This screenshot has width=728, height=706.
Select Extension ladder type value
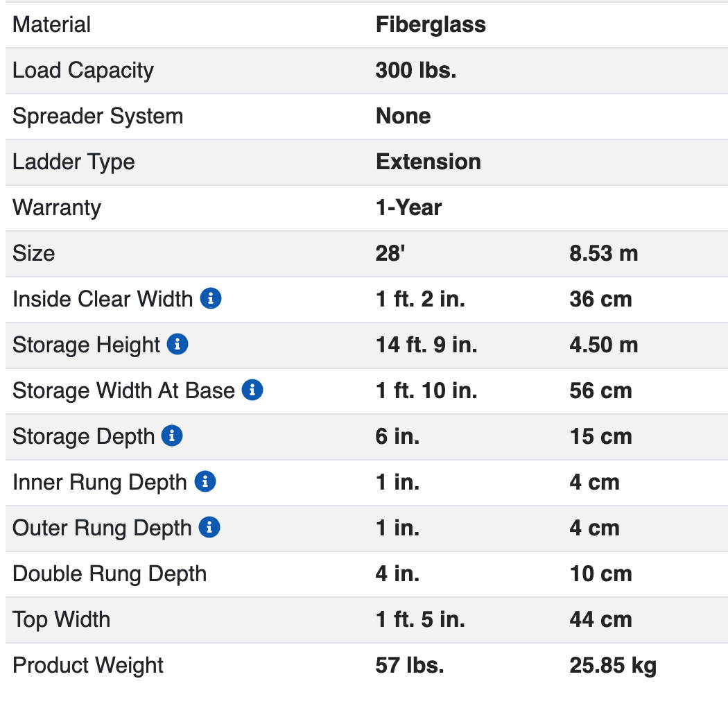tap(428, 162)
